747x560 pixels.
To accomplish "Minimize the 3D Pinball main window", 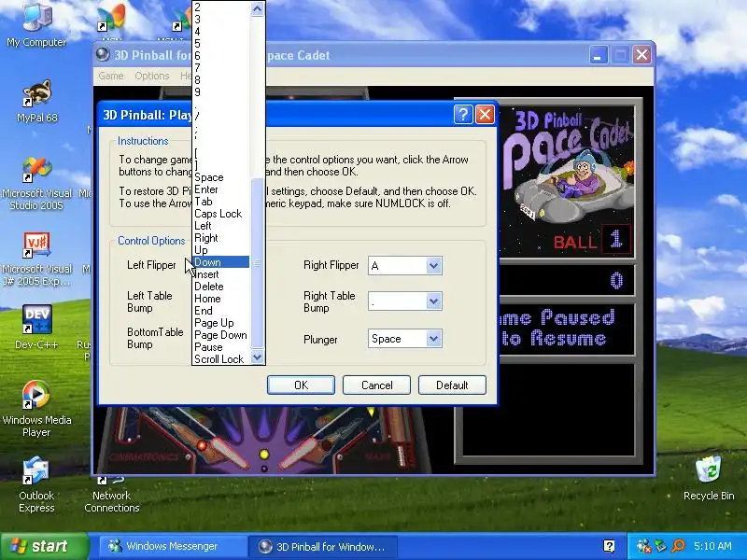I will click(x=598, y=55).
